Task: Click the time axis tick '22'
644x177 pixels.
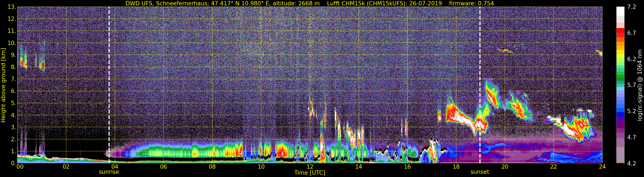Action: (x=554, y=167)
